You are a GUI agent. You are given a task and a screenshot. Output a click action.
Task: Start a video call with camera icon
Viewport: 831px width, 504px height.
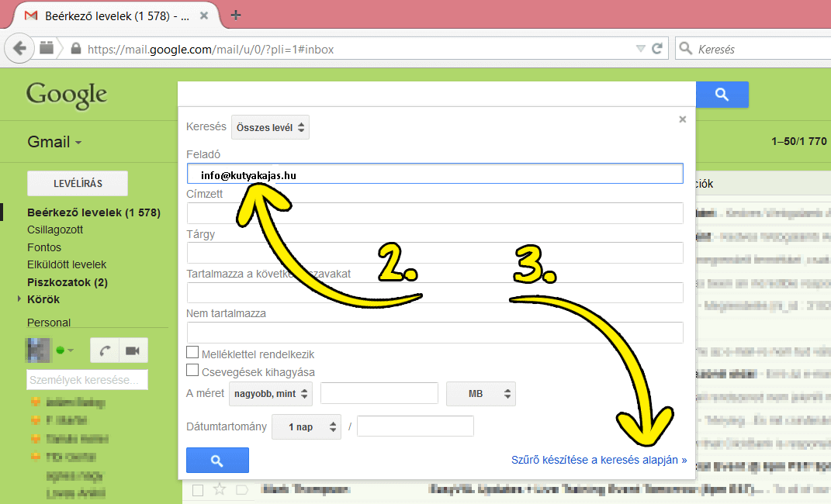(x=132, y=350)
